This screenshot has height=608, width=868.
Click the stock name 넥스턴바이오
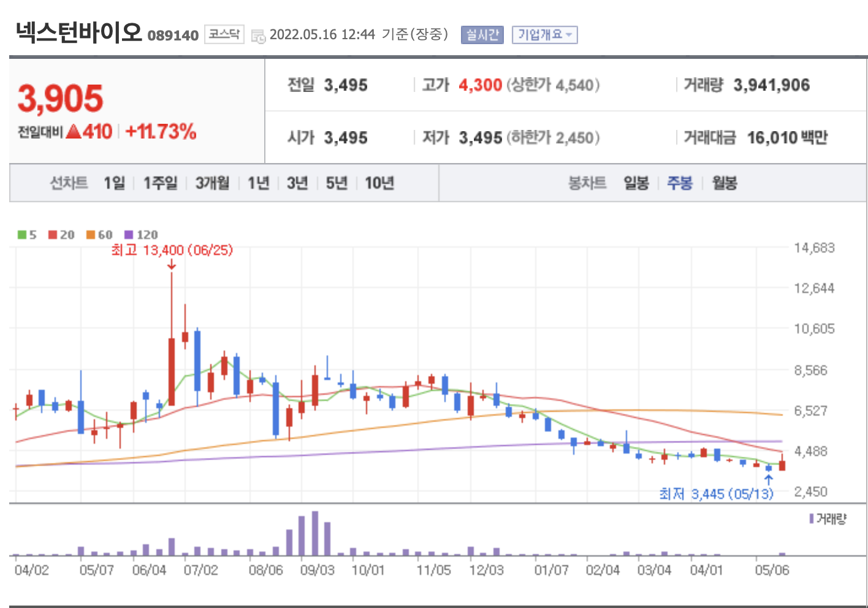tap(78, 32)
